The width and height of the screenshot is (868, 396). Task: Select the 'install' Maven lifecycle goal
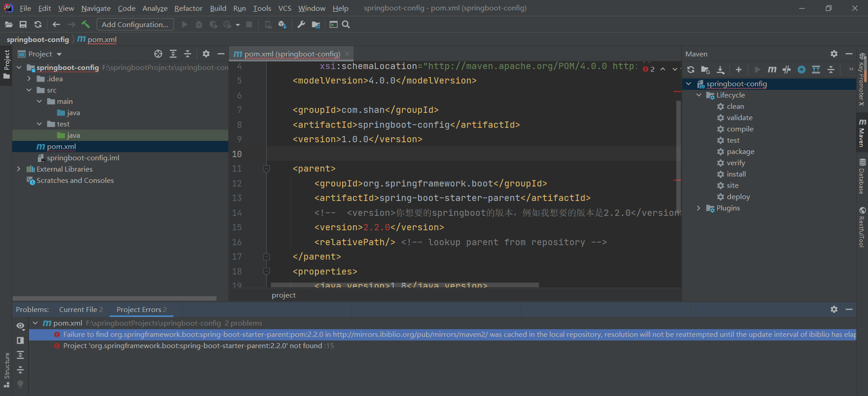736,174
